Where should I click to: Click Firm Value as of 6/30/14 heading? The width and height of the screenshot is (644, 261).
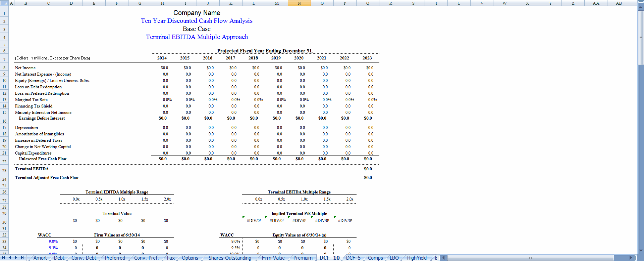pyautogui.click(x=117, y=235)
